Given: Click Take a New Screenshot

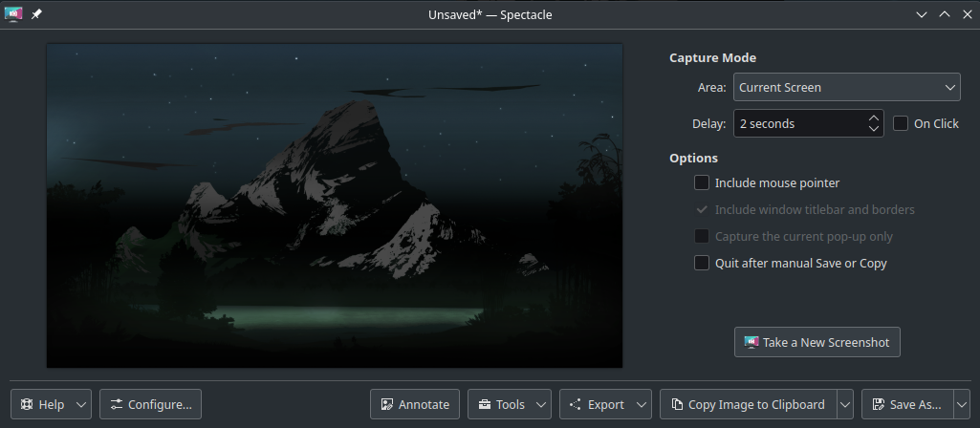Looking at the screenshot, I should point(817,342).
